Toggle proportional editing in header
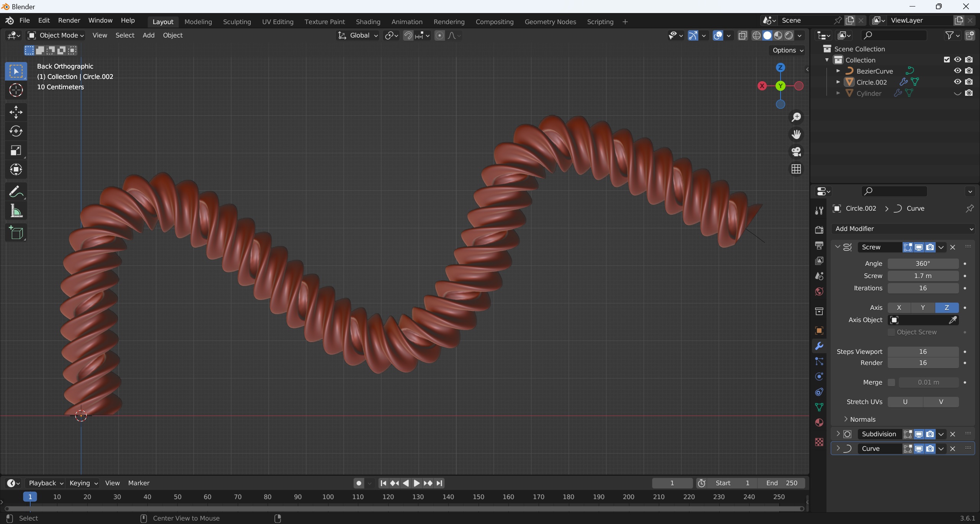The height and width of the screenshot is (524, 980). coord(439,36)
